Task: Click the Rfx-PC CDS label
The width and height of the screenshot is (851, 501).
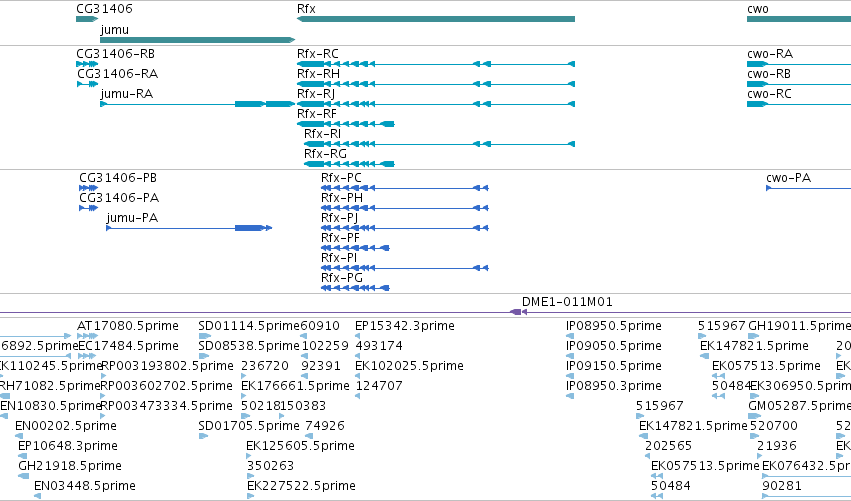Action: 341,178
